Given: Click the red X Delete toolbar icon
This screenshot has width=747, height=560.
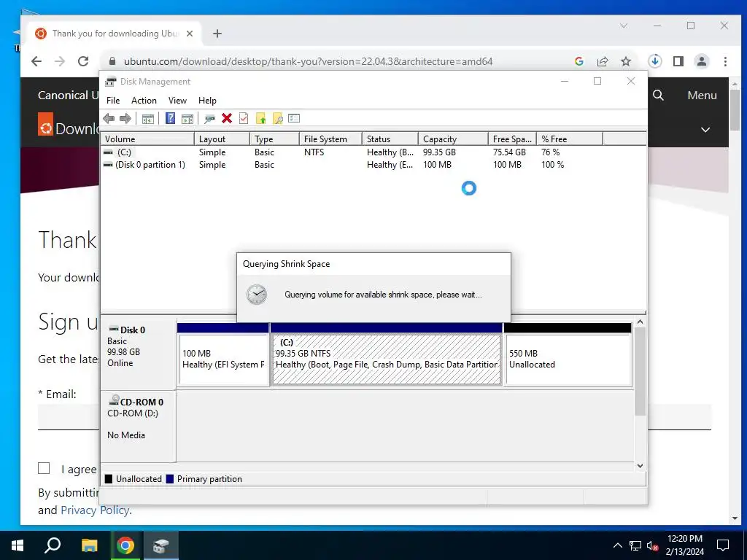Looking at the screenshot, I should pos(227,119).
